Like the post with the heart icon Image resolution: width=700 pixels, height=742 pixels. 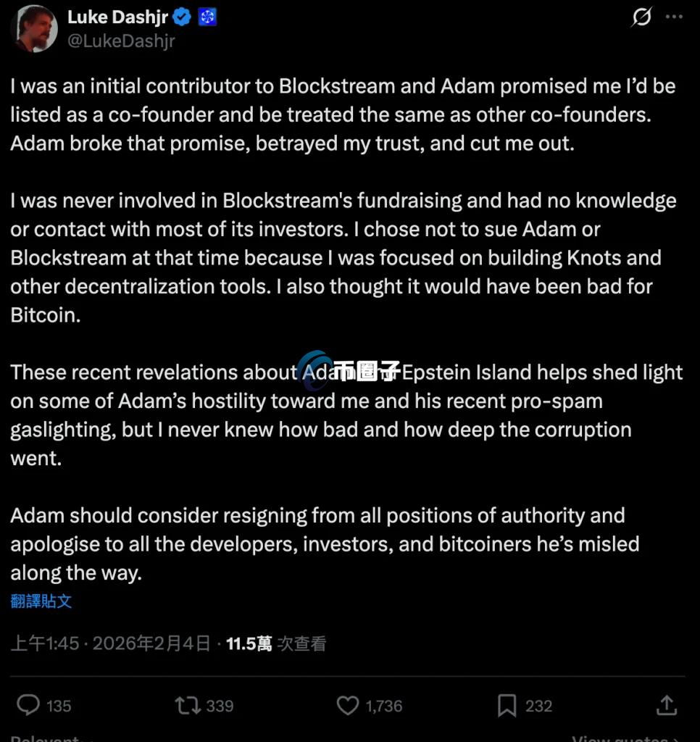(x=349, y=705)
